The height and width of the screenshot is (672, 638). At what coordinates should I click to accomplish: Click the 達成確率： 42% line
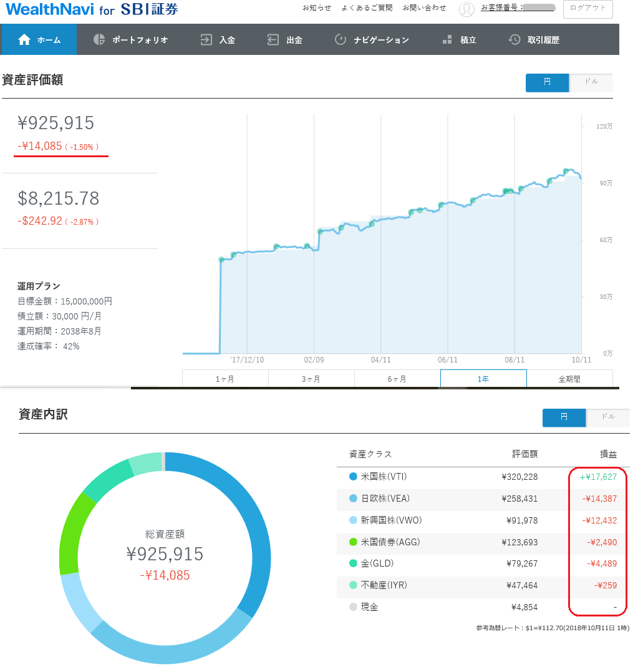click(49, 346)
